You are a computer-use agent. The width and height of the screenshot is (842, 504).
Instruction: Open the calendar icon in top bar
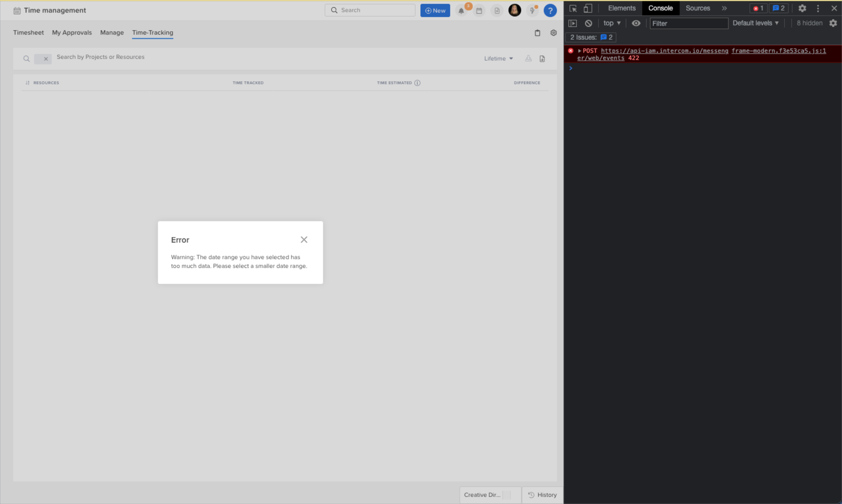tap(479, 10)
